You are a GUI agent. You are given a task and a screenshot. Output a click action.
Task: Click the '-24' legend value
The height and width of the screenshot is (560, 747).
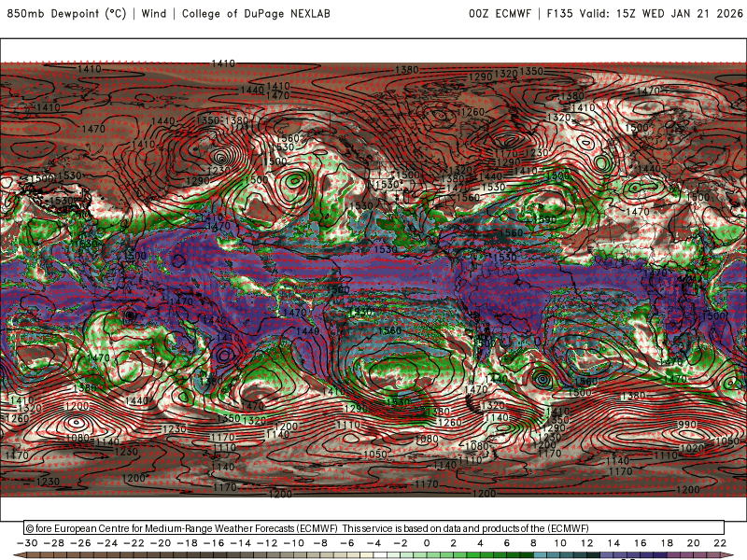[107, 543]
